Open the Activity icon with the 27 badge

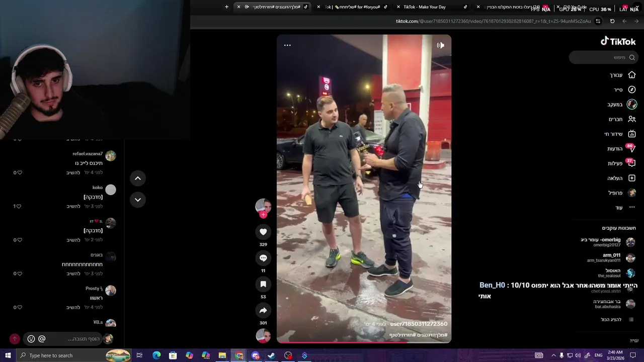pyautogui.click(x=631, y=163)
